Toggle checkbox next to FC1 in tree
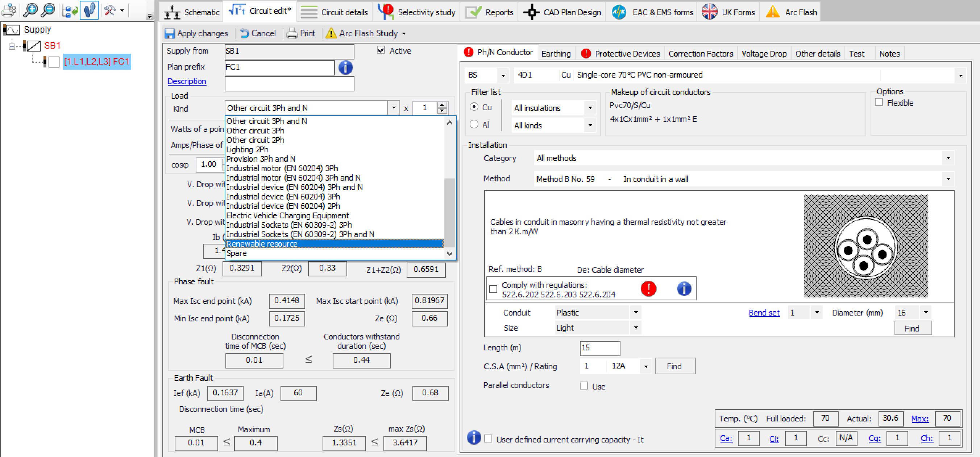The width and height of the screenshot is (980, 457). [54, 62]
